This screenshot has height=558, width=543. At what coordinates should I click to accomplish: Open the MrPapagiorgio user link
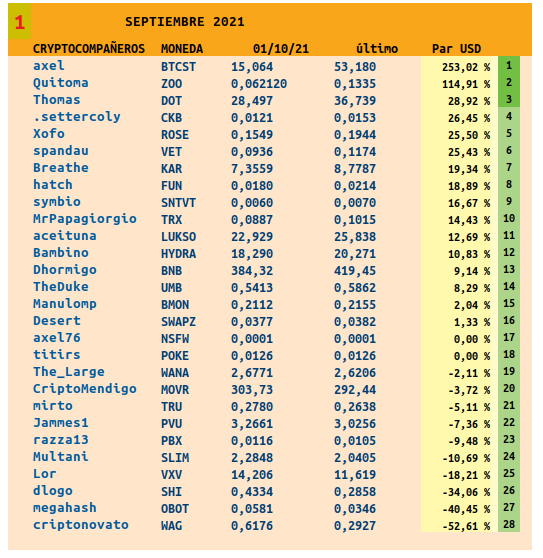(85, 219)
